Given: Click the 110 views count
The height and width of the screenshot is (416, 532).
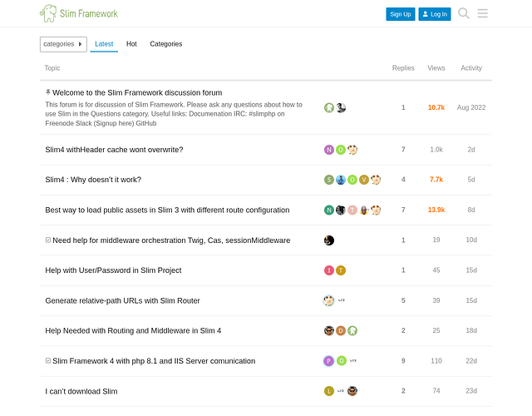Looking at the screenshot, I should 436,361.
